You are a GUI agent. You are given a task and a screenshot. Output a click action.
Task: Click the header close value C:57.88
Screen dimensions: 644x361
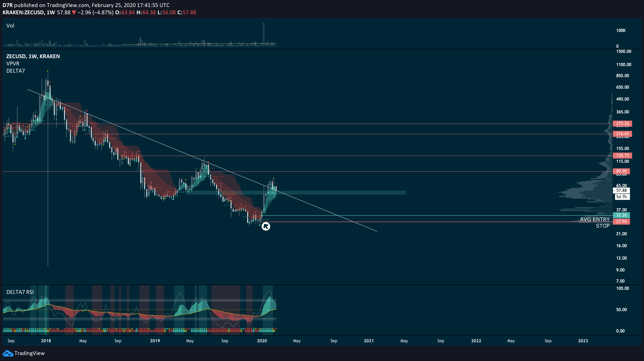click(187, 13)
